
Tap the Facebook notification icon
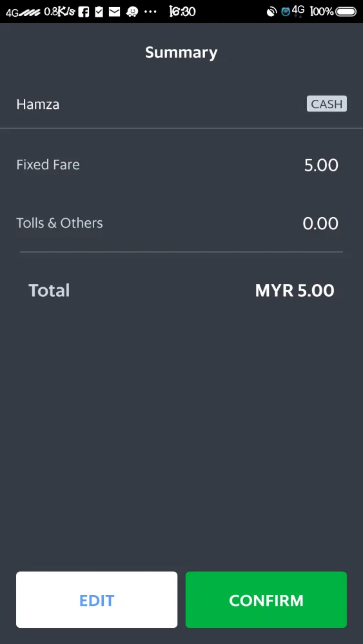tap(83, 12)
